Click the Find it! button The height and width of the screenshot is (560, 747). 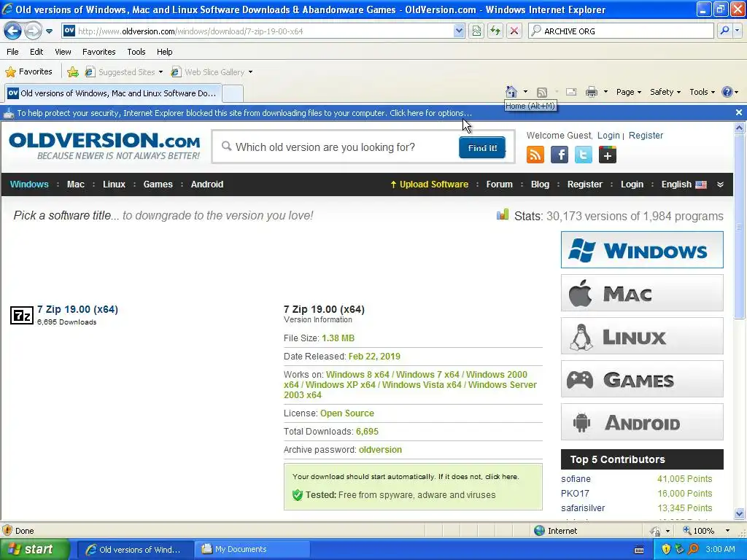click(482, 147)
